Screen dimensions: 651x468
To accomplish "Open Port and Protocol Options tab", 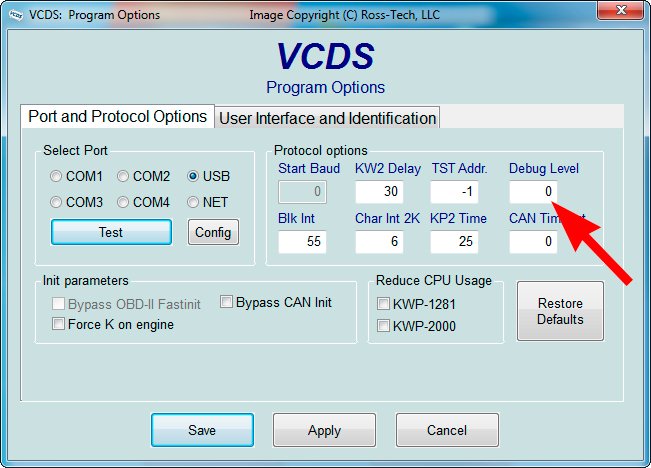I will [117, 116].
